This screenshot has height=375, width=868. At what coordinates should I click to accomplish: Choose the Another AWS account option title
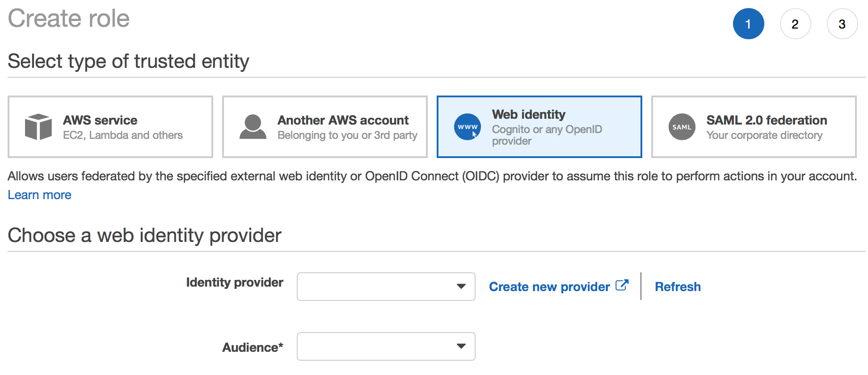coord(343,120)
